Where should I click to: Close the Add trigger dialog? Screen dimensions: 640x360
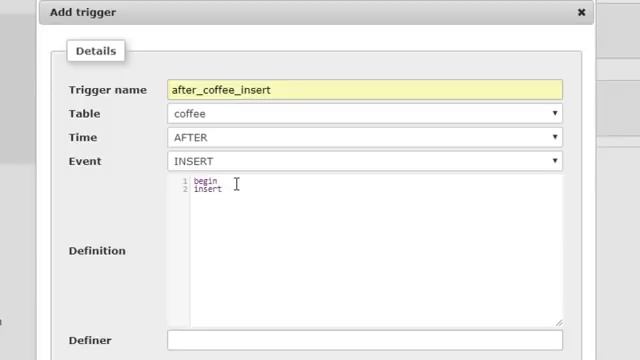click(581, 12)
